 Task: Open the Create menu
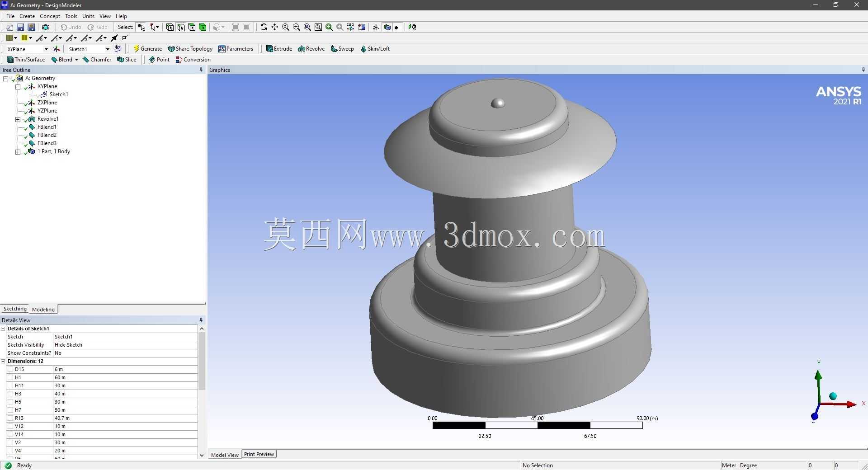click(27, 16)
